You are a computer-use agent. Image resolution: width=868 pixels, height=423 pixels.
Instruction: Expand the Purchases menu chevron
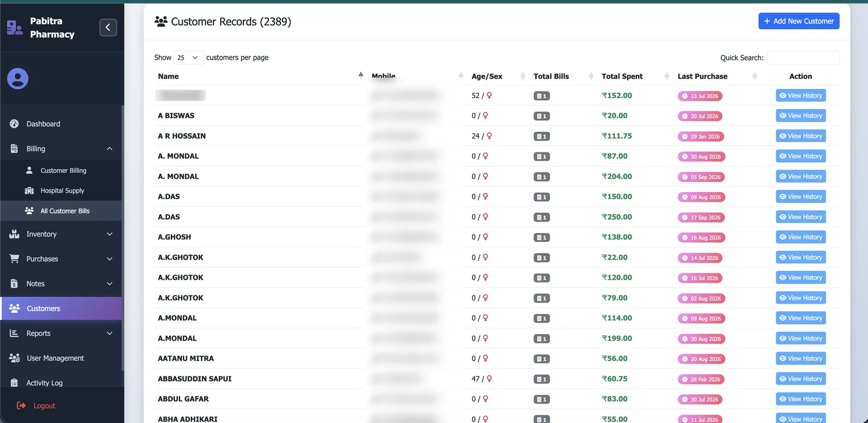coord(110,259)
